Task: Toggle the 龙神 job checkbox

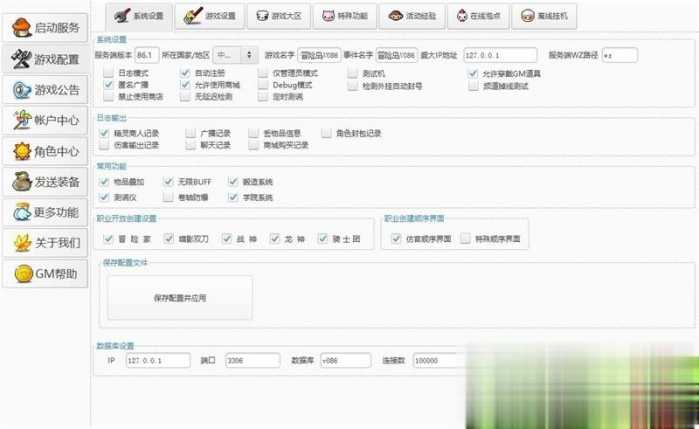Action: pyautogui.click(x=275, y=239)
